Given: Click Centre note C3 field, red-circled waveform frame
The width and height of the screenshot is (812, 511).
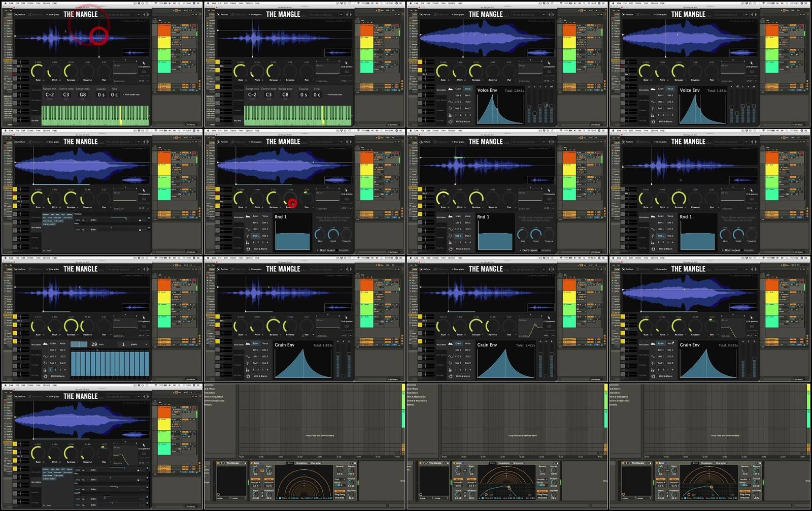Looking at the screenshot, I should [x=66, y=94].
